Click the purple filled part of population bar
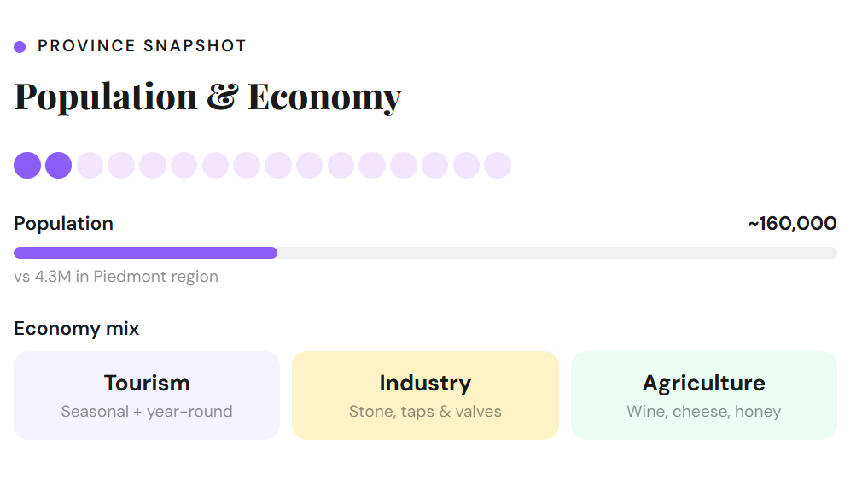Screen dimensions: 868x498 [145, 253]
